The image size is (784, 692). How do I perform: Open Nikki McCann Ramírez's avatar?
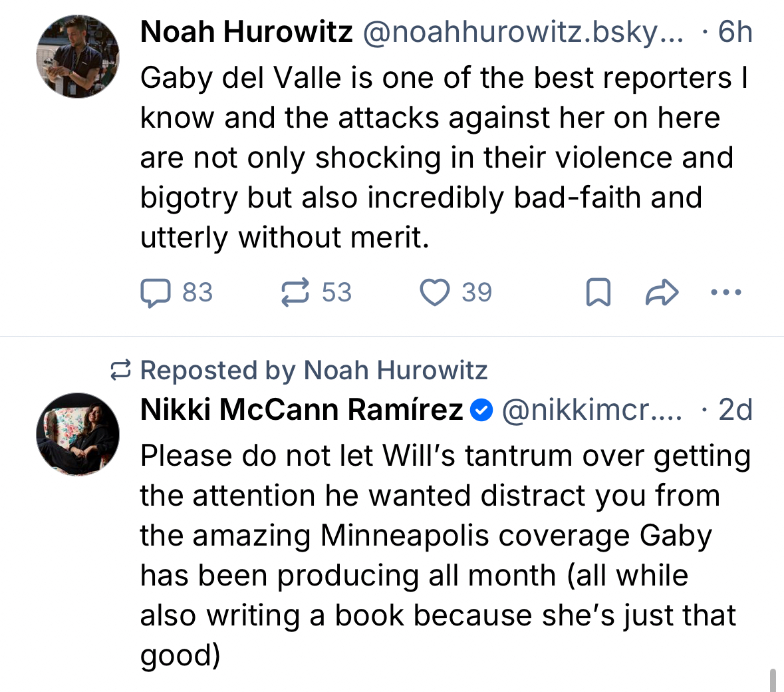(x=78, y=434)
